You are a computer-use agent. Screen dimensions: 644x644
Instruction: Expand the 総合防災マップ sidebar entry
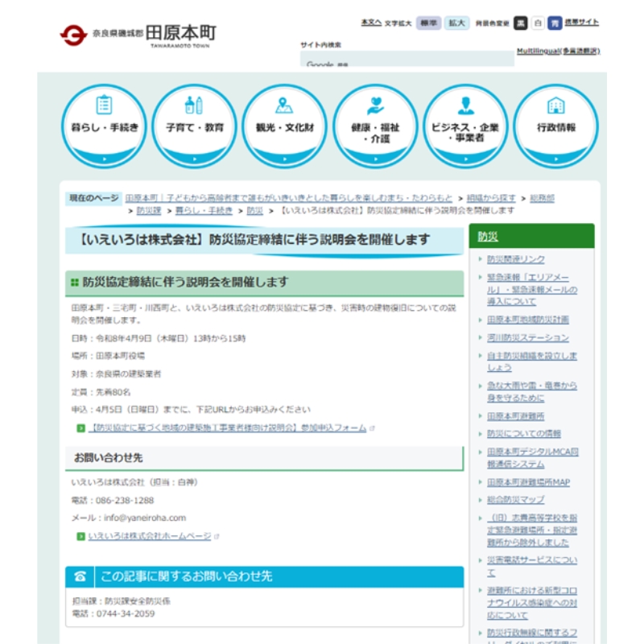[515, 498]
